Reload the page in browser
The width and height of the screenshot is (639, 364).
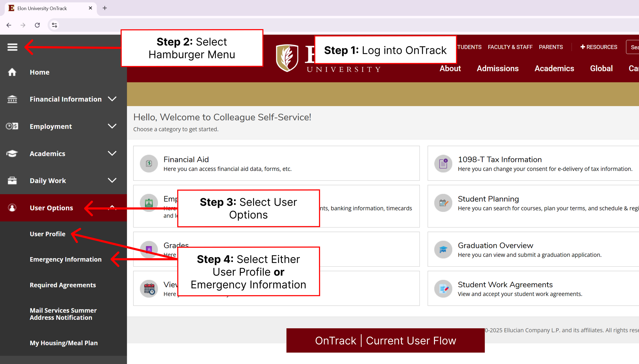tap(37, 25)
